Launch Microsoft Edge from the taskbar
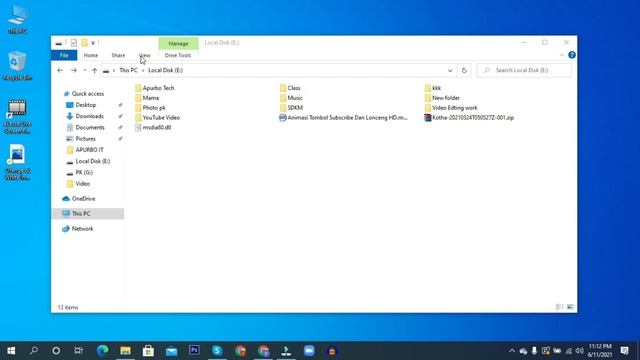The width and height of the screenshot is (640, 360). 102,351
